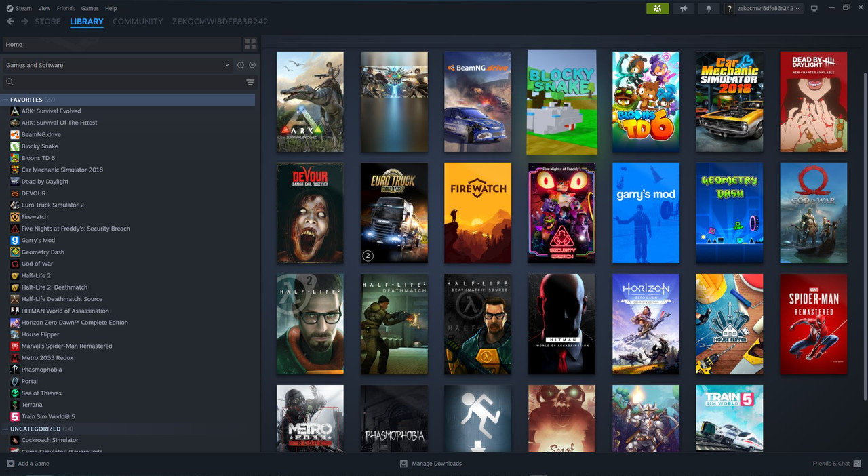Open the profile tab ZEKOCMWI8DFE83R242
Viewport: 868px width, 476px height.
click(220, 22)
